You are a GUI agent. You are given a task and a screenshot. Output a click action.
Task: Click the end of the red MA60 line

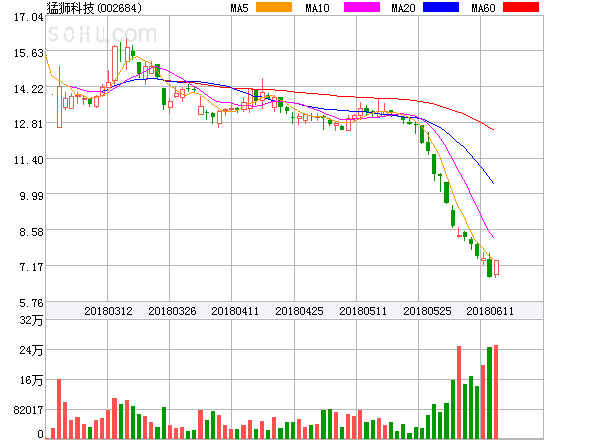click(x=493, y=129)
